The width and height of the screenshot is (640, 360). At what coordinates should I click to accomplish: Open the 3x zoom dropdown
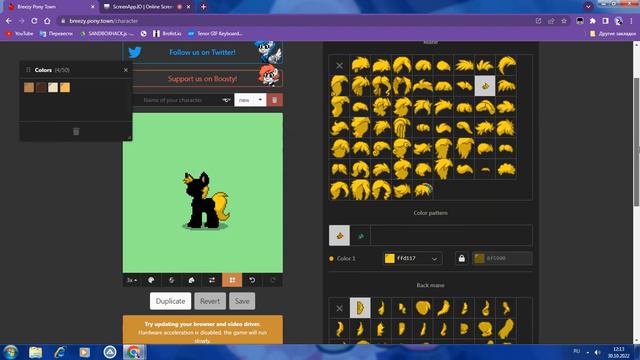[x=131, y=280]
